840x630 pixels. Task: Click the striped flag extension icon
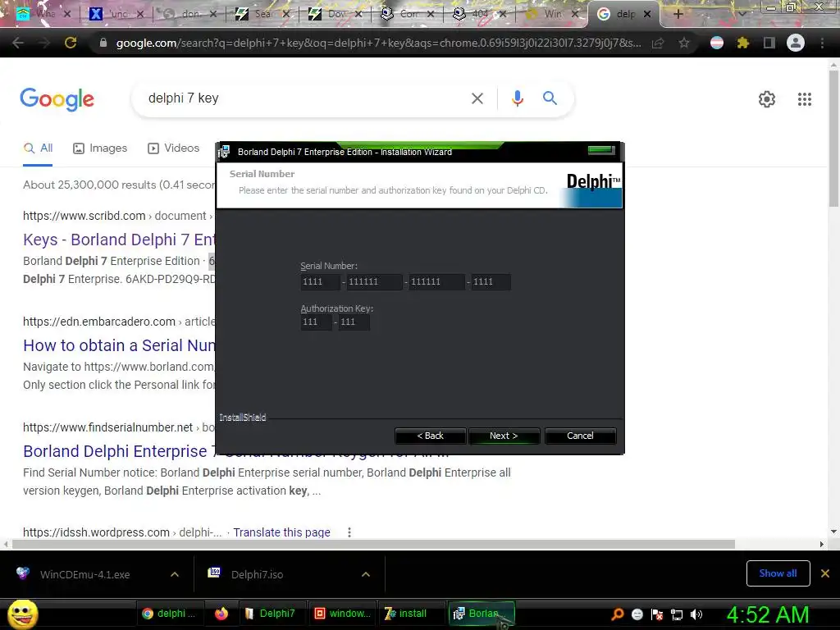point(717,43)
